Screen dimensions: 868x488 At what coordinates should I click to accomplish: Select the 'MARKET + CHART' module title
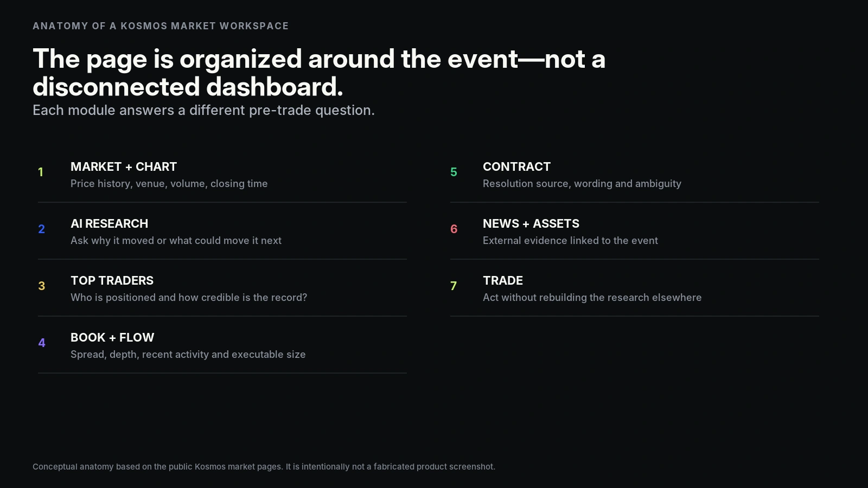124,166
